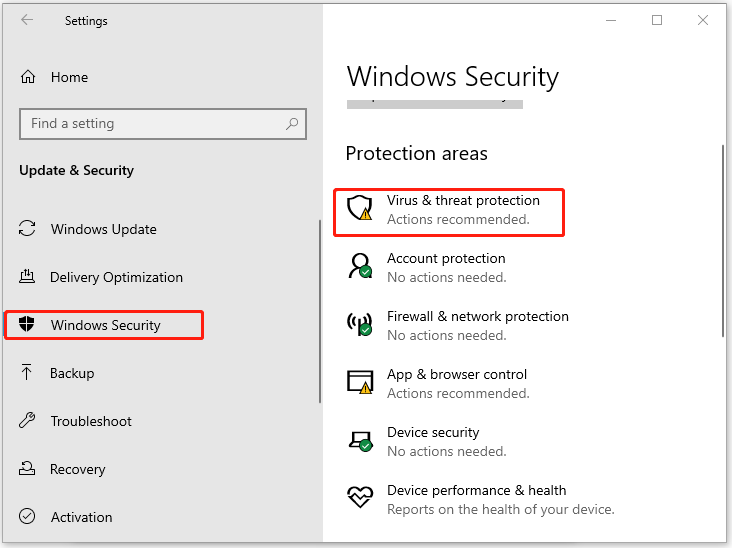The height and width of the screenshot is (548, 732).
Task: Select Delivery Optimization in sidebar
Action: 116,277
